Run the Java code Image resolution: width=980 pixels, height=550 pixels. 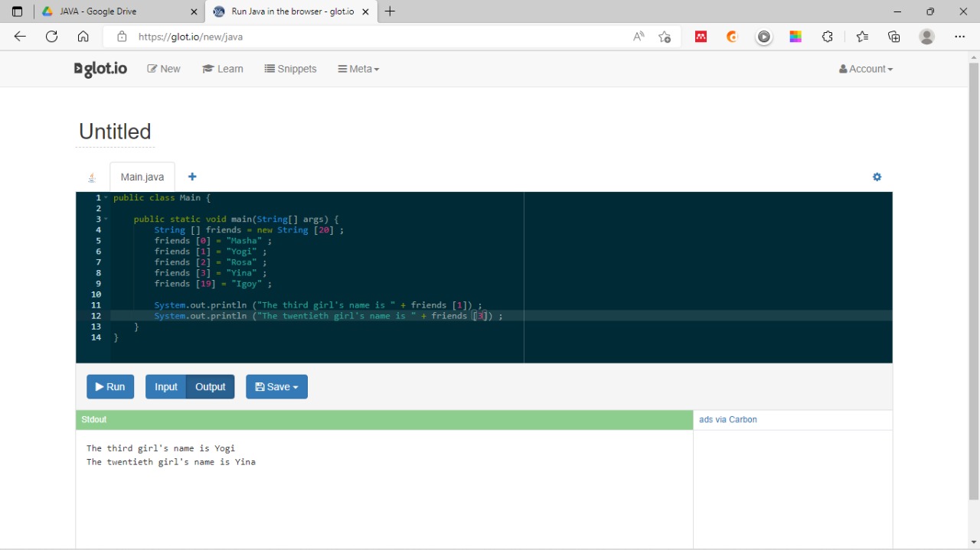110,387
